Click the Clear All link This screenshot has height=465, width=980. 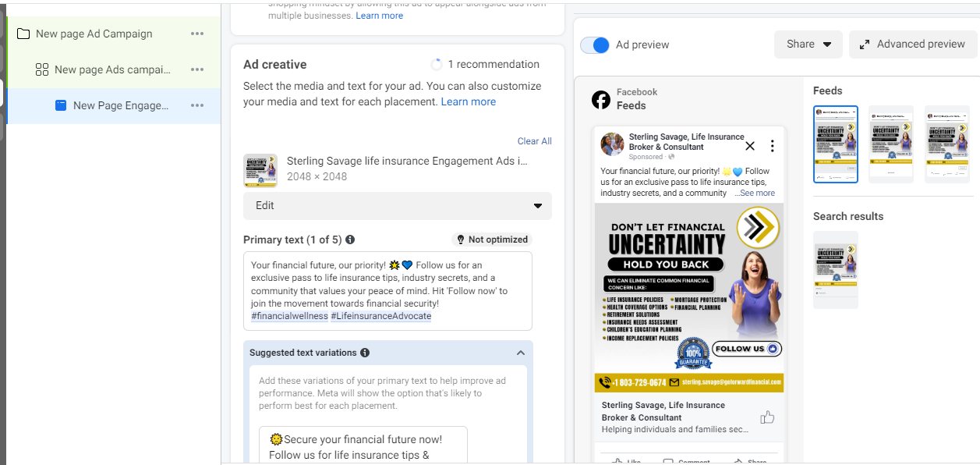(535, 141)
